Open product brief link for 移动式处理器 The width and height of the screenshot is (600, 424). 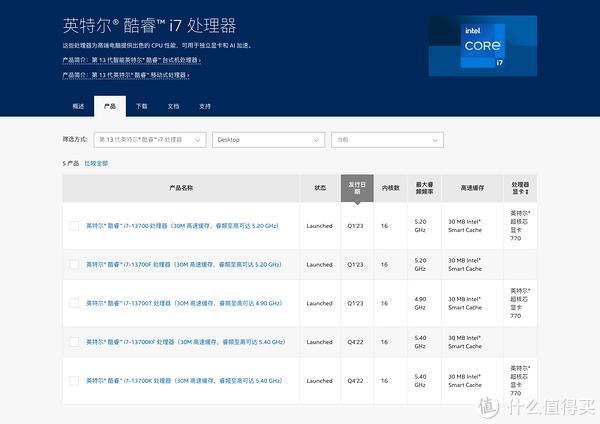(126, 75)
